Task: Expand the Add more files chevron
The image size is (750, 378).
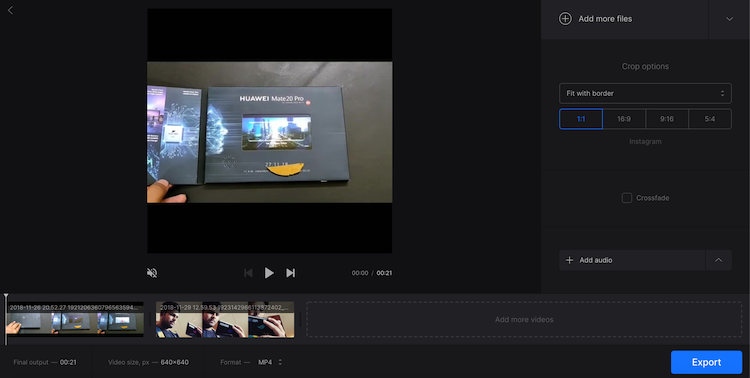Action: click(729, 19)
